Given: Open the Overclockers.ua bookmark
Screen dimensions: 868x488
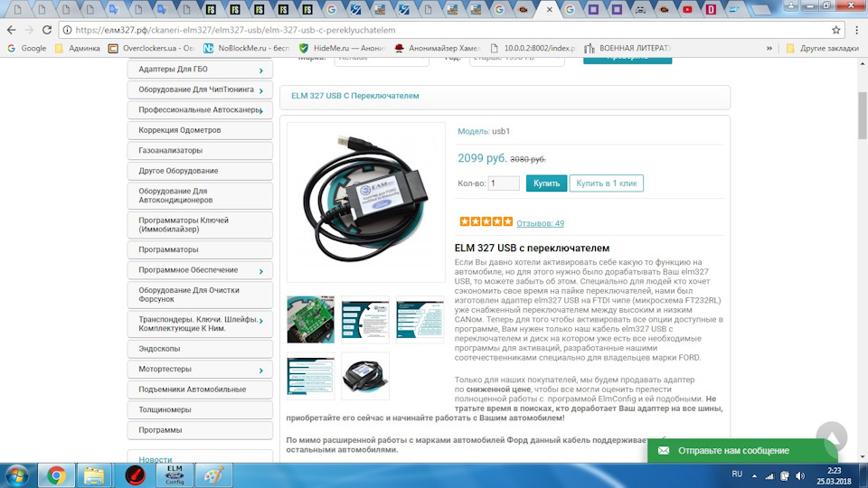Looking at the screenshot, I should click(x=151, y=48).
